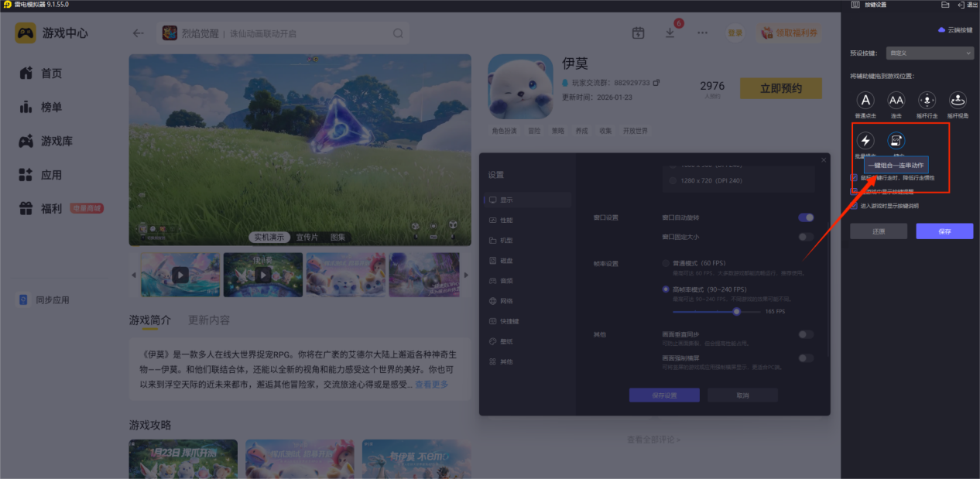Open 游戏库 game library in sidebar
980x479 pixels.
[x=58, y=141]
